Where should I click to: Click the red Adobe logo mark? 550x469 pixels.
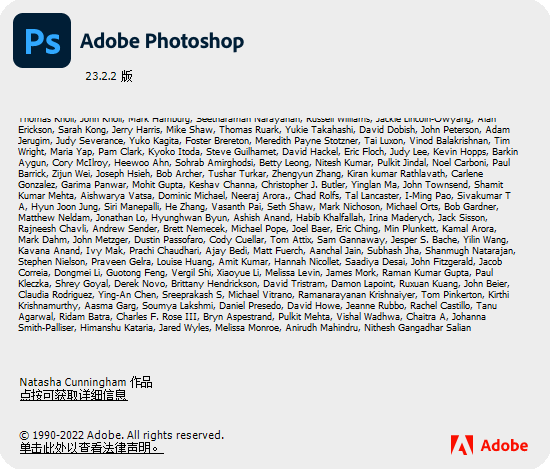(x=462, y=445)
